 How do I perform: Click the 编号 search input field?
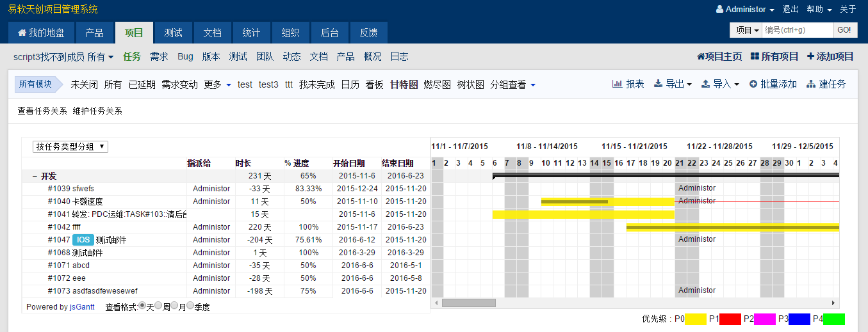(x=798, y=30)
